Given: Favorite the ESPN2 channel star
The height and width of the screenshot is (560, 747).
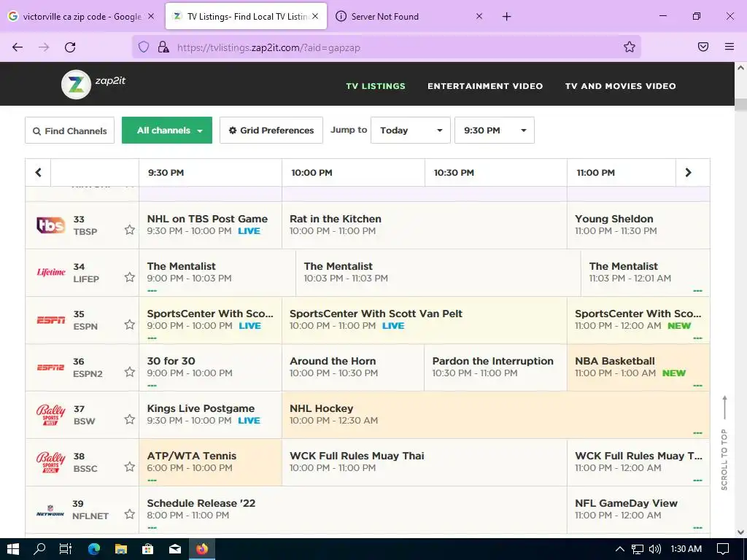Looking at the screenshot, I should pyautogui.click(x=130, y=372).
